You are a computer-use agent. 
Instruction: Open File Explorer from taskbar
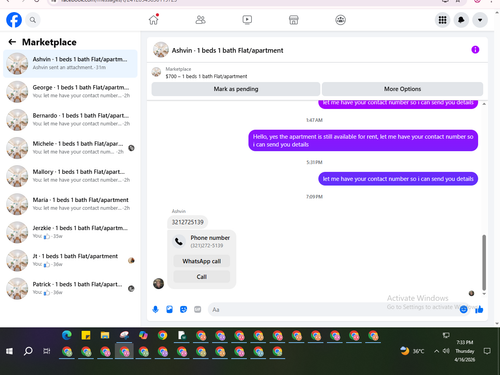click(x=105, y=335)
